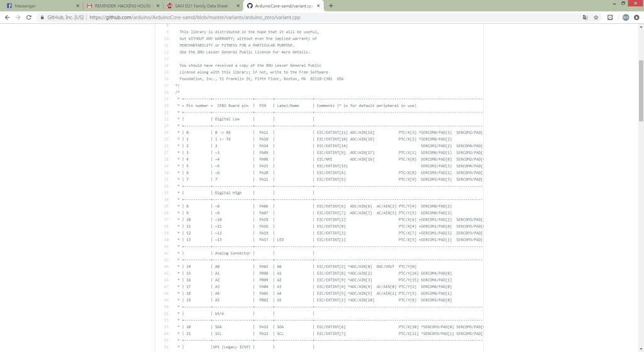
Task: Click the 'Digital Low' section heading
Action: pos(227,119)
